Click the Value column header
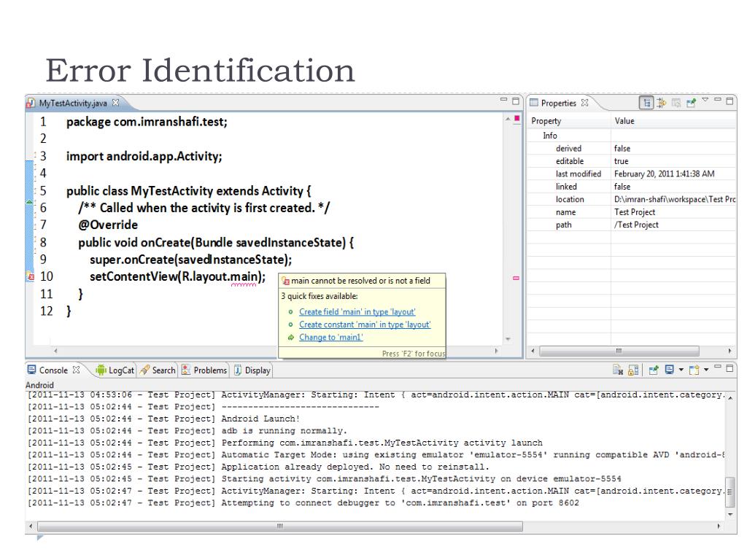Image resolution: width=747 pixels, height=560 pixels. tap(673, 121)
